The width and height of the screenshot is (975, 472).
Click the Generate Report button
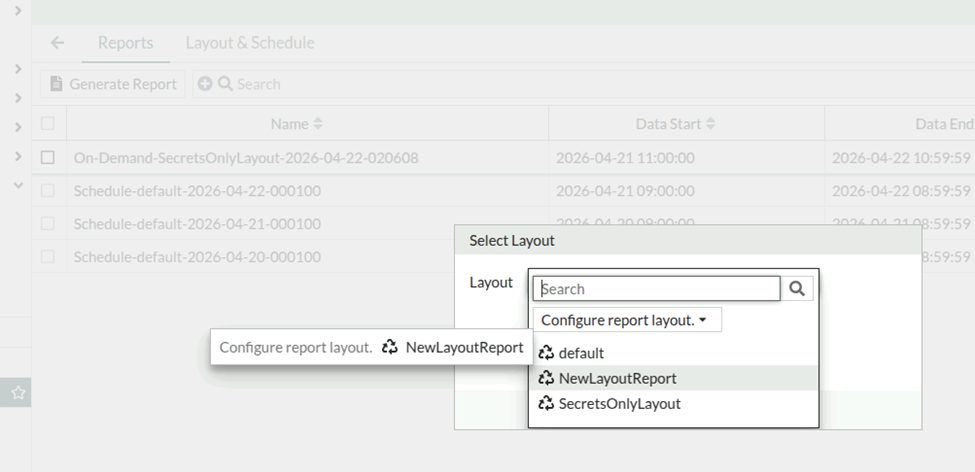click(113, 84)
